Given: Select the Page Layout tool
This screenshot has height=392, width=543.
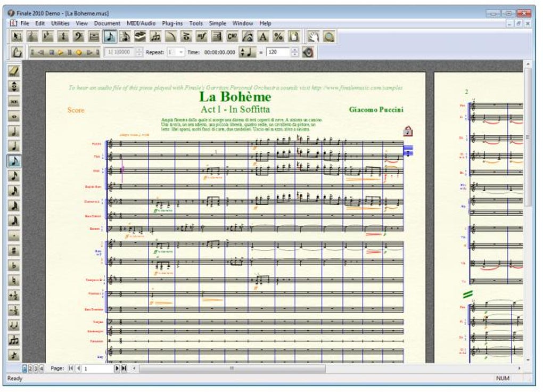Looking at the screenshot, I should tap(294, 36).
